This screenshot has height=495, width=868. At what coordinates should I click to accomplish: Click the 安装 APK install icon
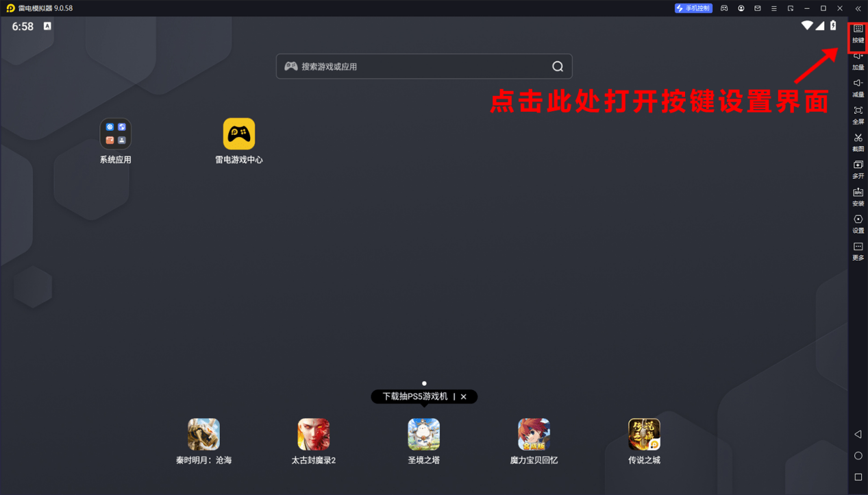click(858, 197)
